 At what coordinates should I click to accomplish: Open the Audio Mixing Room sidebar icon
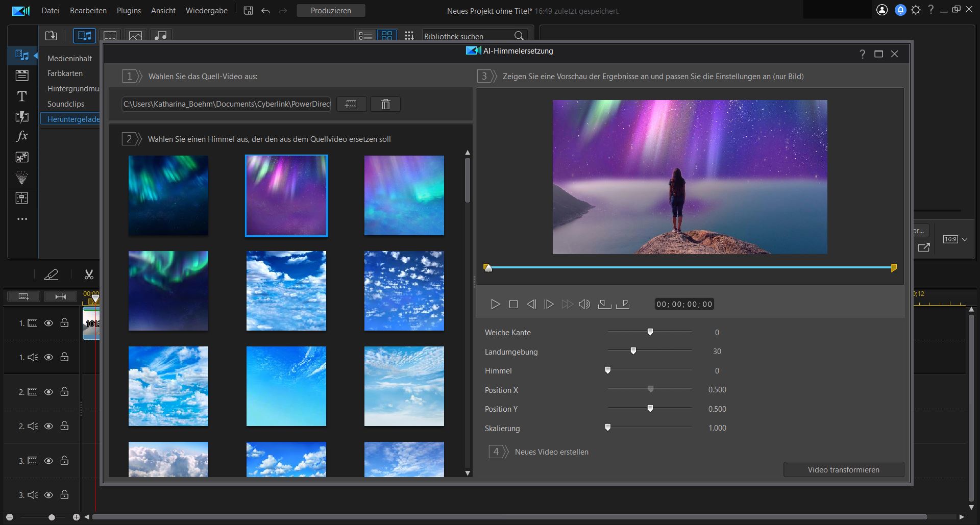[22, 198]
